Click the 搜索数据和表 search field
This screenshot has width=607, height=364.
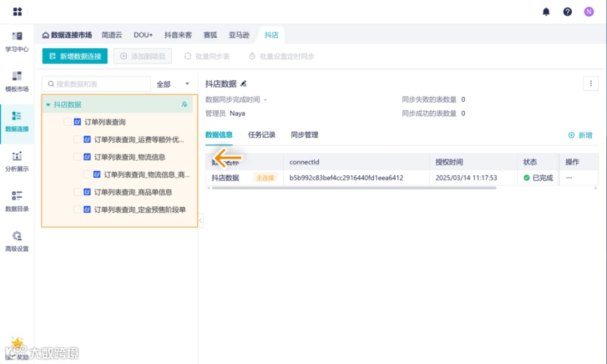coord(97,84)
